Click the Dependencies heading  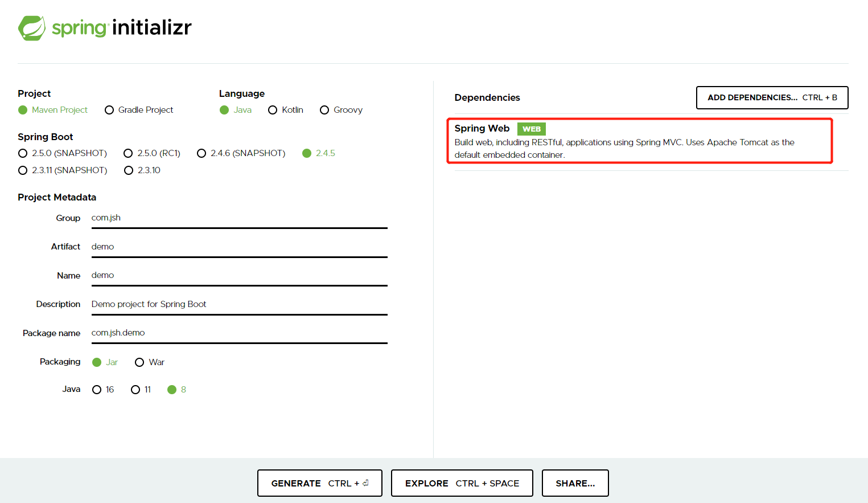click(487, 98)
